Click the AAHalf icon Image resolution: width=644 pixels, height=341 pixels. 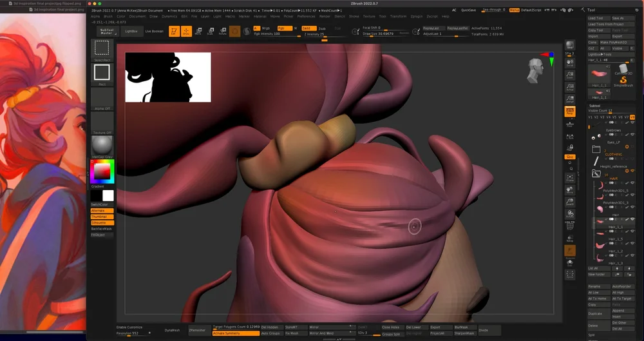pos(570,99)
